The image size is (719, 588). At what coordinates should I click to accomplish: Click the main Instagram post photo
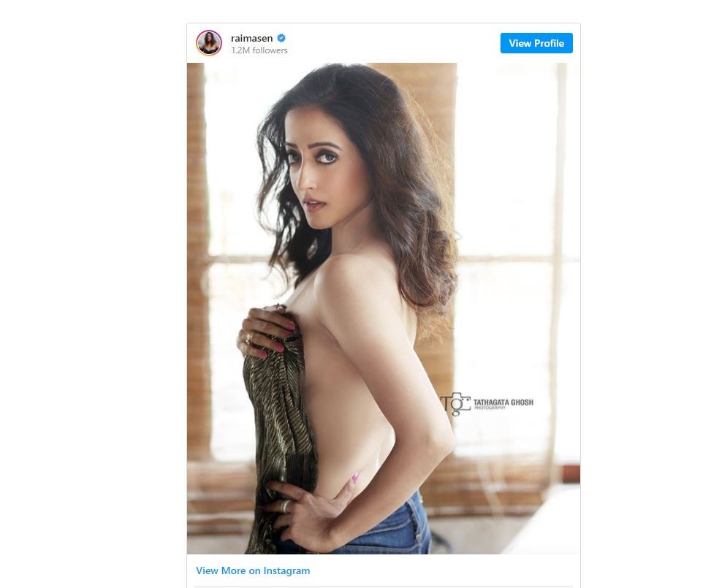coord(384,308)
